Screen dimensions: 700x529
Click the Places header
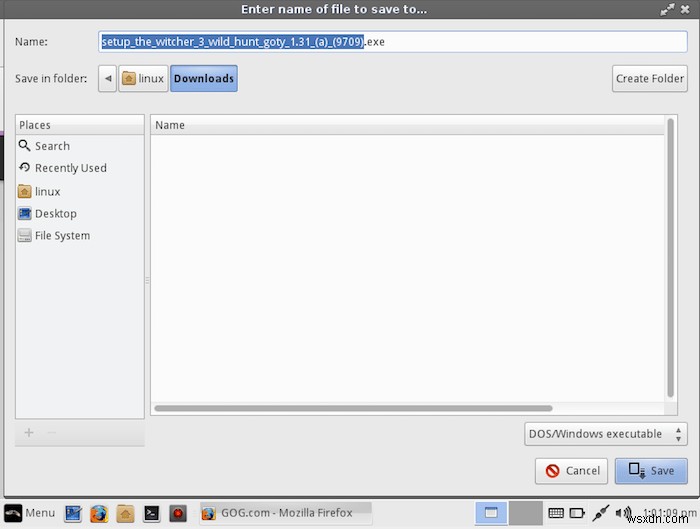click(x=79, y=125)
